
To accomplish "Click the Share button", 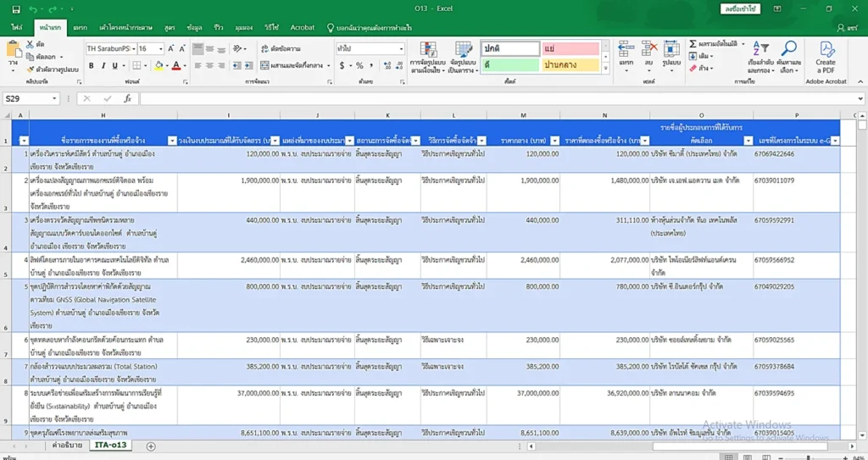I will (847, 27).
